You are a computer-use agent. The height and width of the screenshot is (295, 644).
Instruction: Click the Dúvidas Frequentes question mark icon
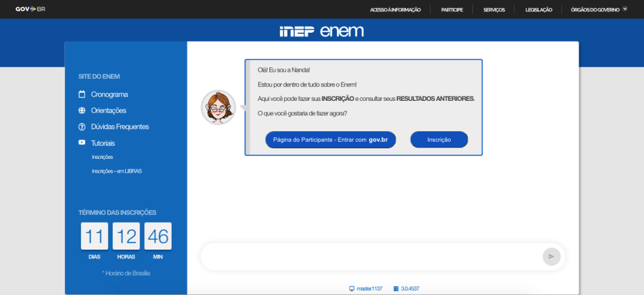pos(82,127)
